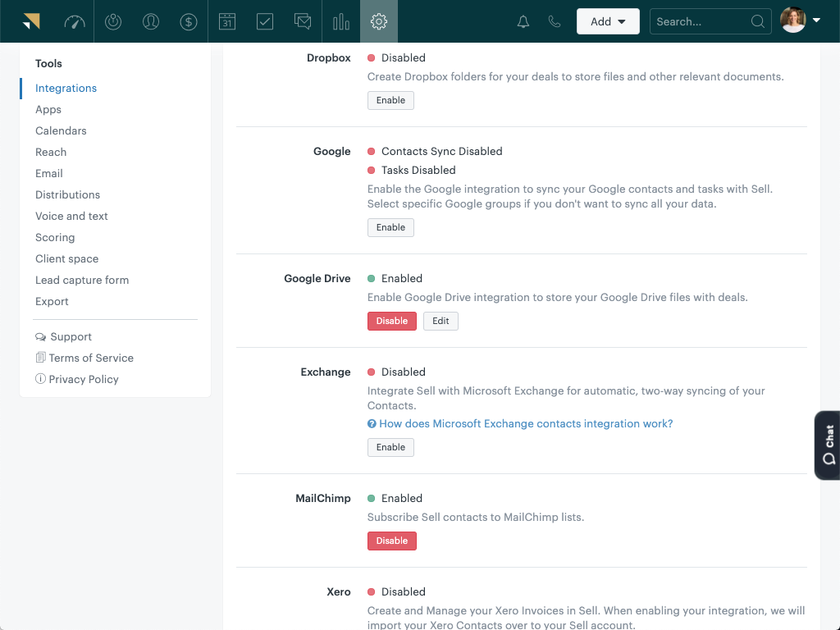Click the help question icon next to the Exchange link
This screenshot has width=840, height=630.
tap(372, 424)
